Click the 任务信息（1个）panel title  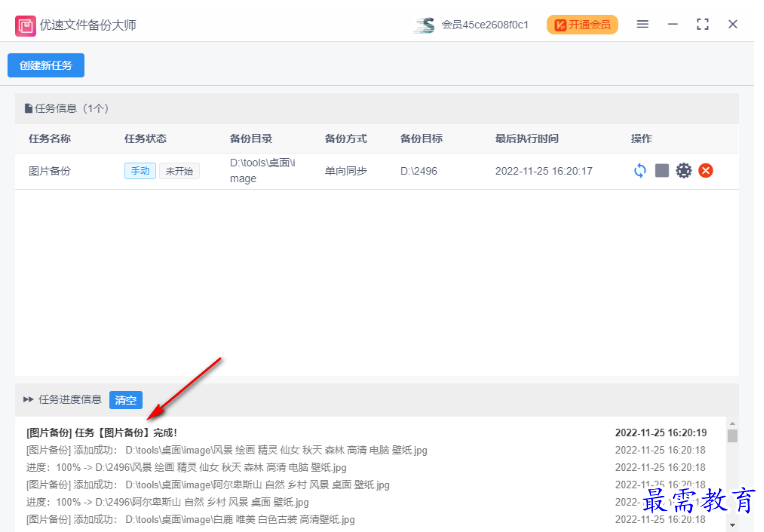coord(67,108)
